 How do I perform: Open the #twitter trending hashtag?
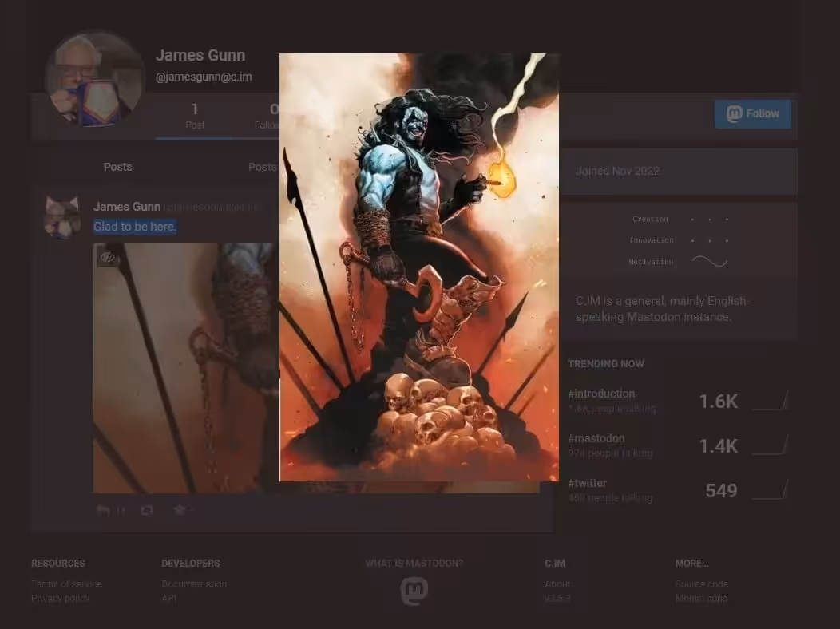pyautogui.click(x=587, y=483)
